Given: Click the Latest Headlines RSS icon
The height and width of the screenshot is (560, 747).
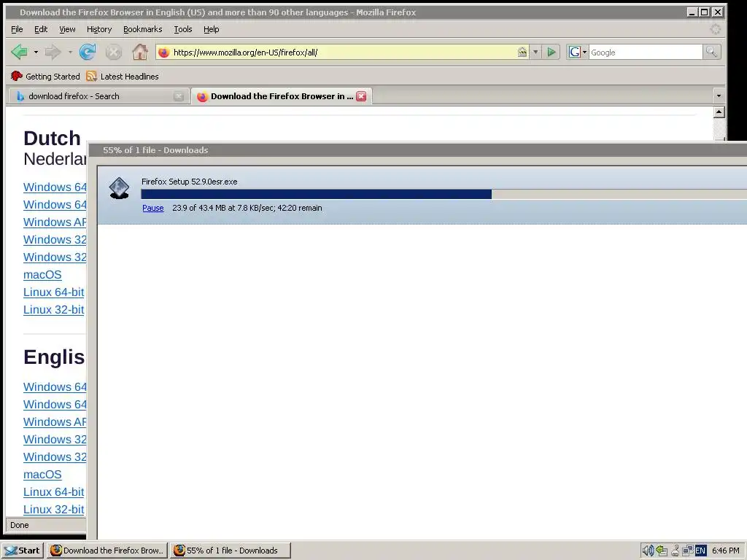Looking at the screenshot, I should pyautogui.click(x=91, y=76).
